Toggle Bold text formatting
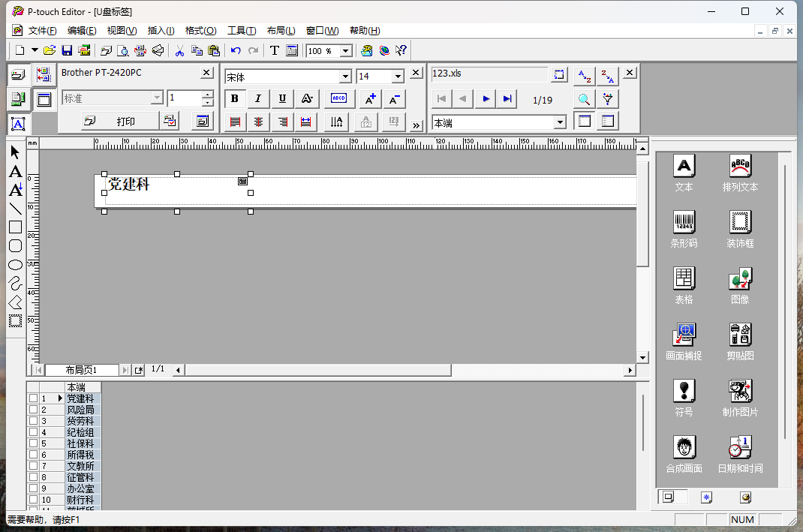The width and height of the screenshot is (803, 532). click(x=235, y=98)
